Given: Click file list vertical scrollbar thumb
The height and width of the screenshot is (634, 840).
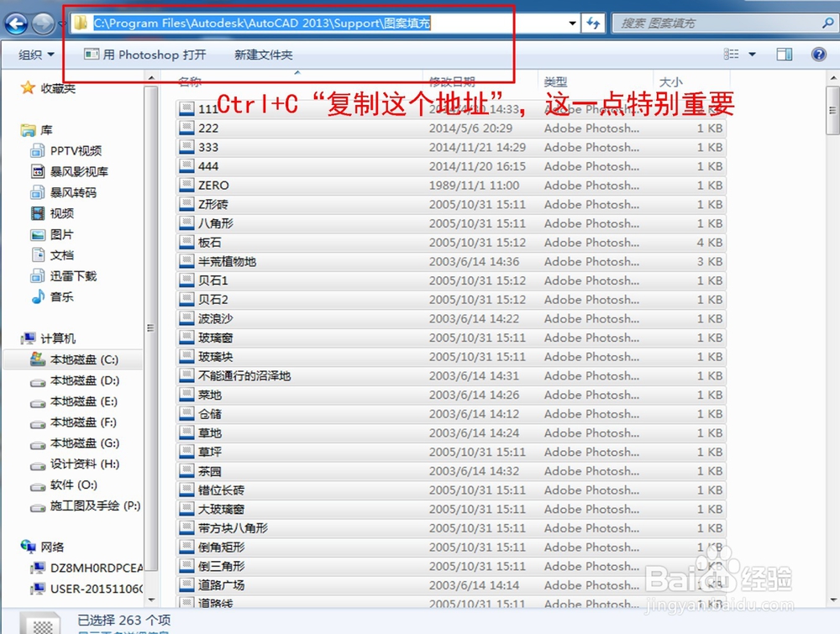Looking at the screenshot, I should tap(832, 110).
